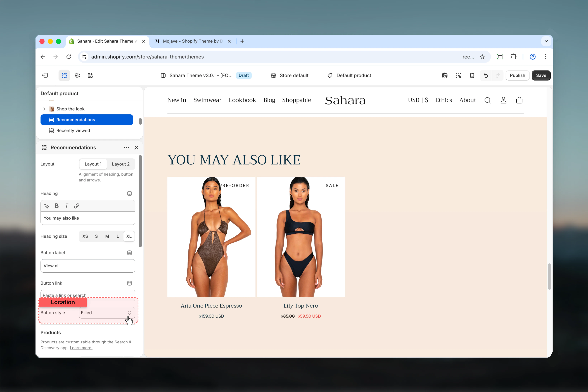Exit the theme editor via back icon
Viewport: 588px width, 392px height.
coord(45,75)
